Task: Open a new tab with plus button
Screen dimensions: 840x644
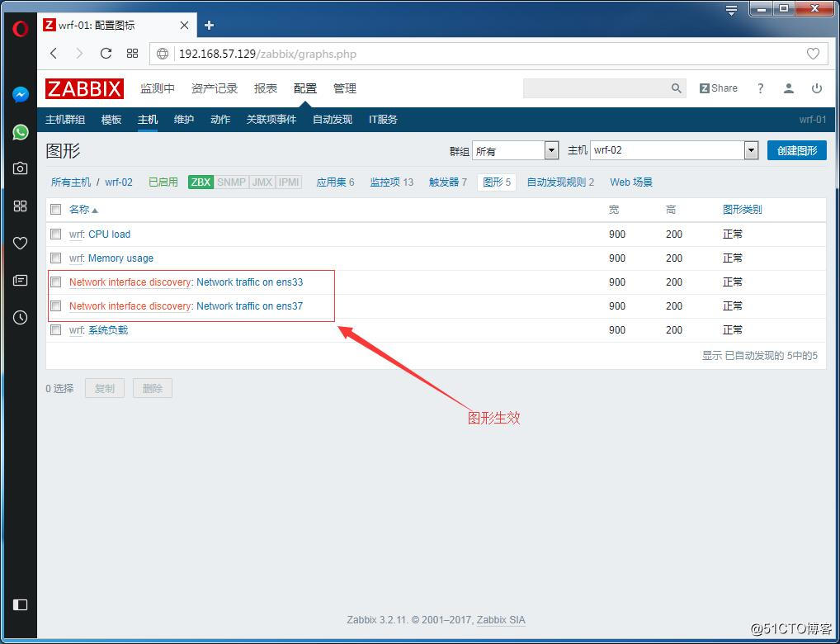Action: point(210,26)
